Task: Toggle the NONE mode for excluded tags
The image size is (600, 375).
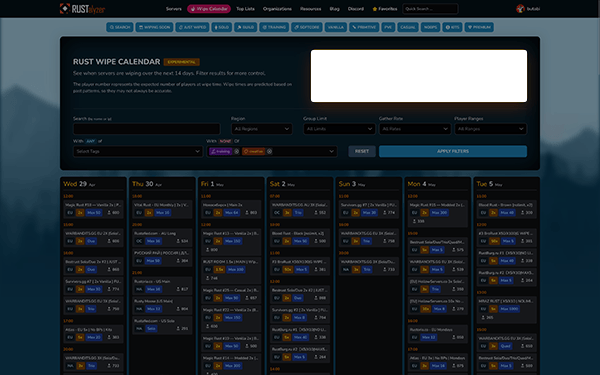Action: (x=225, y=141)
